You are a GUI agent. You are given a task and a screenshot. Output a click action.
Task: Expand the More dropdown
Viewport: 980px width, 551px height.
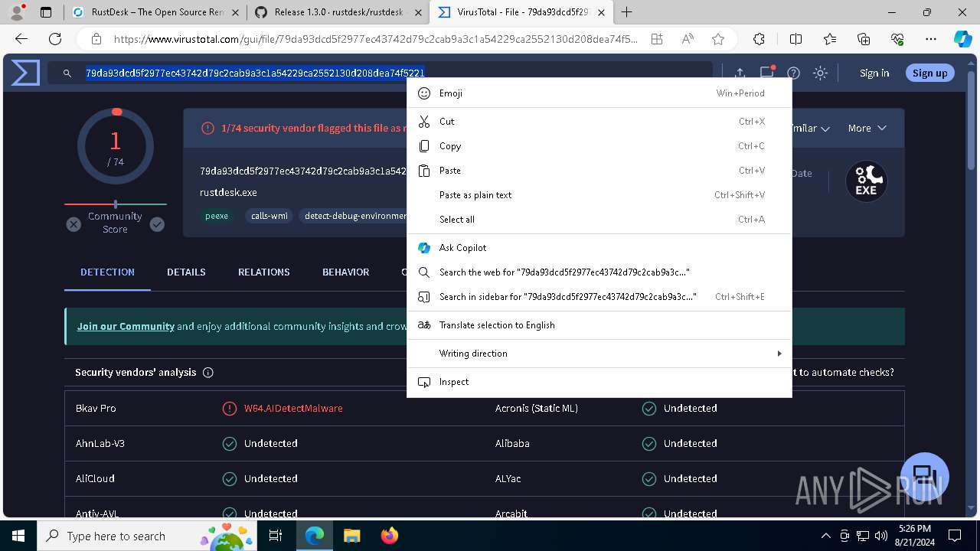coord(867,128)
